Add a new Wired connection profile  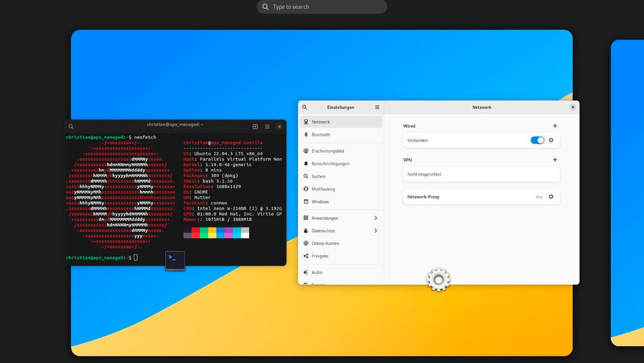coord(555,126)
